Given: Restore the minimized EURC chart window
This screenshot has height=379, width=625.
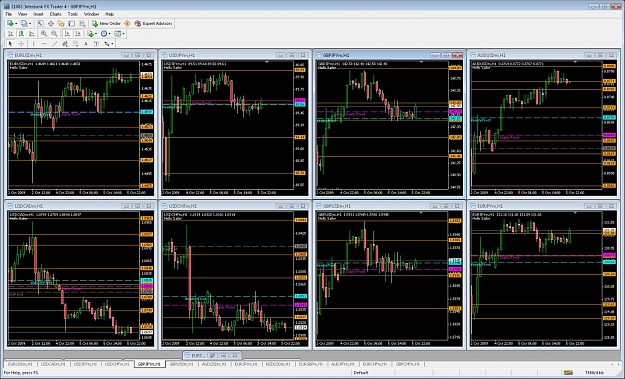Looking at the screenshot, I should click(213, 355).
